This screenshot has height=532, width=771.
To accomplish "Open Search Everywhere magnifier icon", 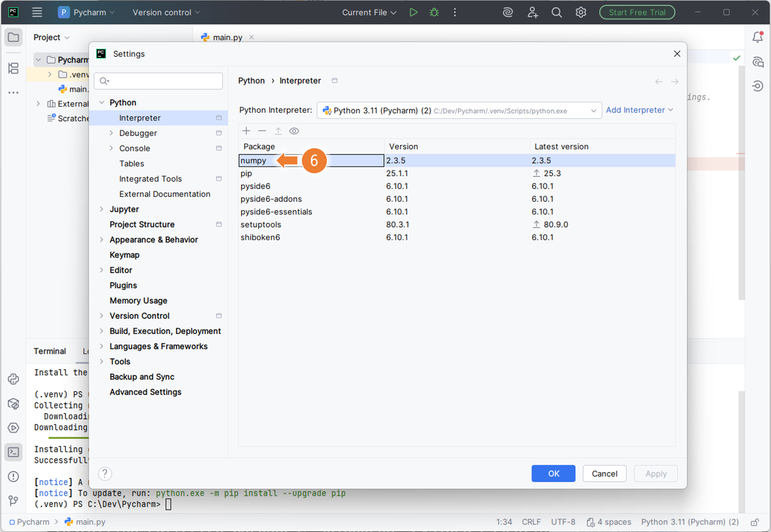I will 557,12.
